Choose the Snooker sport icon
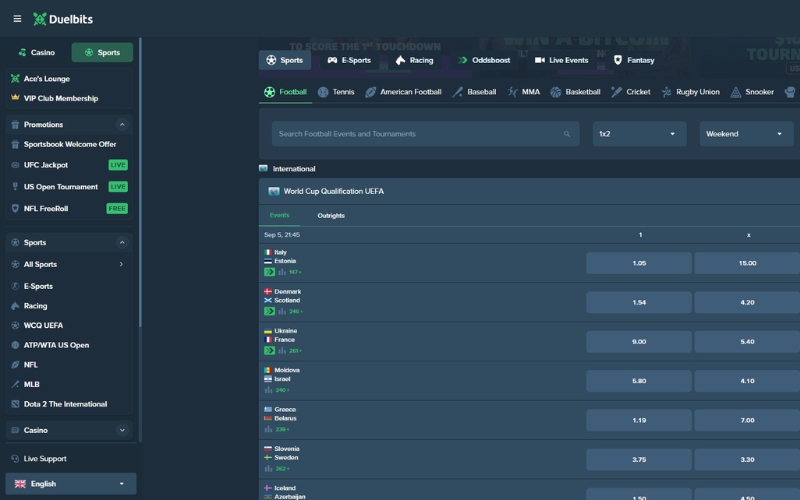The width and height of the screenshot is (800, 500). [752, 92]
